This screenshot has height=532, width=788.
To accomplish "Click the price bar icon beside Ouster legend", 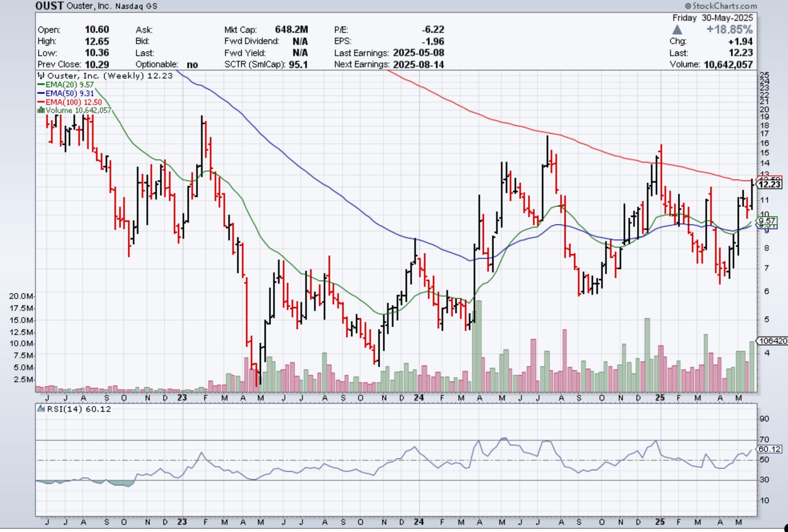I will (41, 76).
